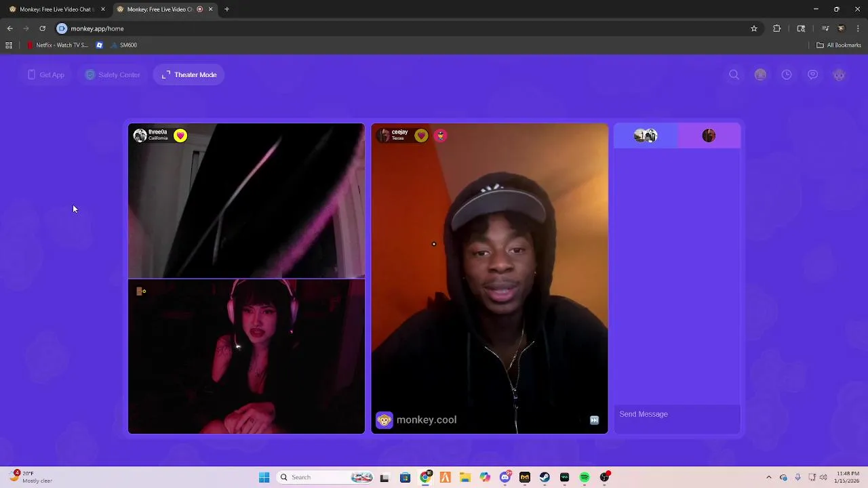Screen dimensions: 868x488
Task: Toggle Theater Mode
Action: click(x=189, y=75)
